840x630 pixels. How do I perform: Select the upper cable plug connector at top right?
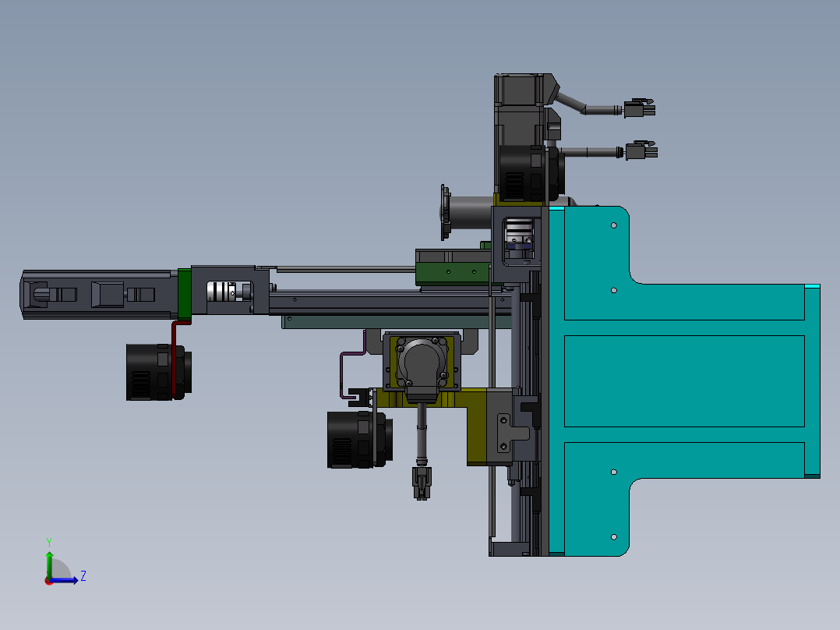pos(640,108)
